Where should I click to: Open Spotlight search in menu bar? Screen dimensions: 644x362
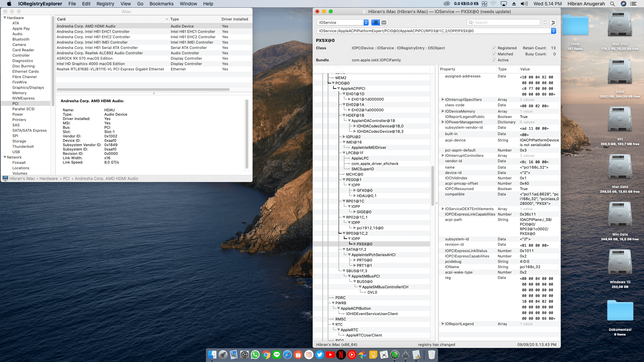(612, 4)
